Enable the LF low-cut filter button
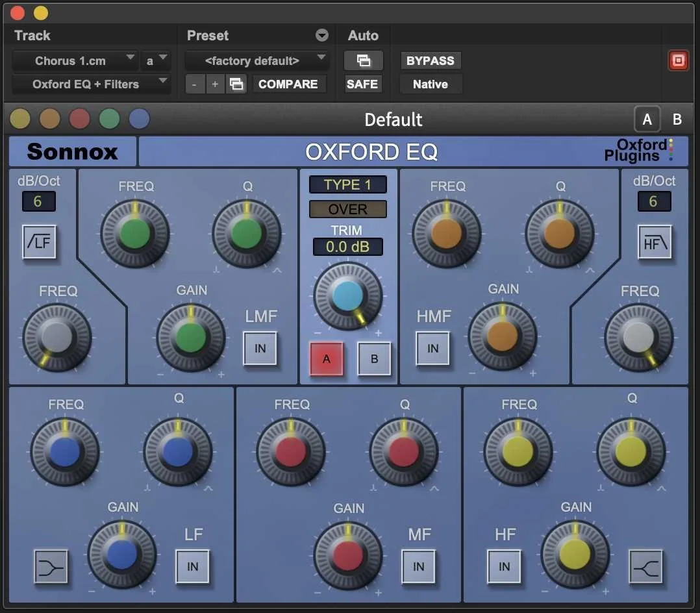Viewport: 700px width, 613px height. point(39,242)
